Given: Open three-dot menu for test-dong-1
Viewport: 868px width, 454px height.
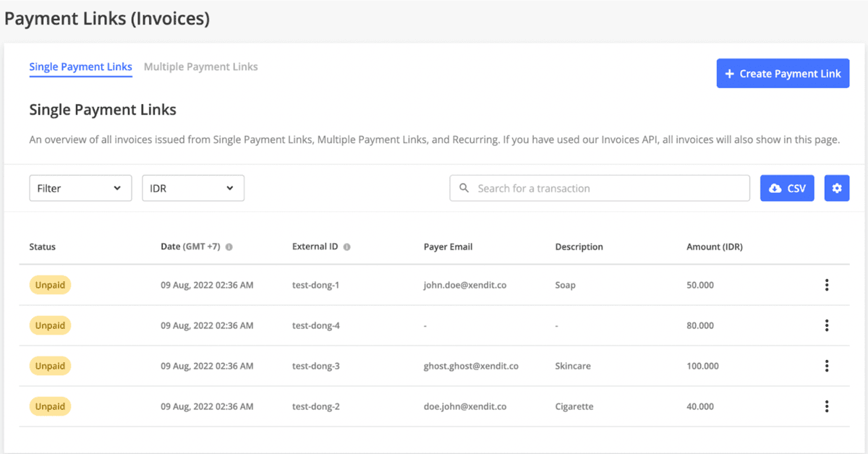Looking at the screenshot, I should 827,285.
